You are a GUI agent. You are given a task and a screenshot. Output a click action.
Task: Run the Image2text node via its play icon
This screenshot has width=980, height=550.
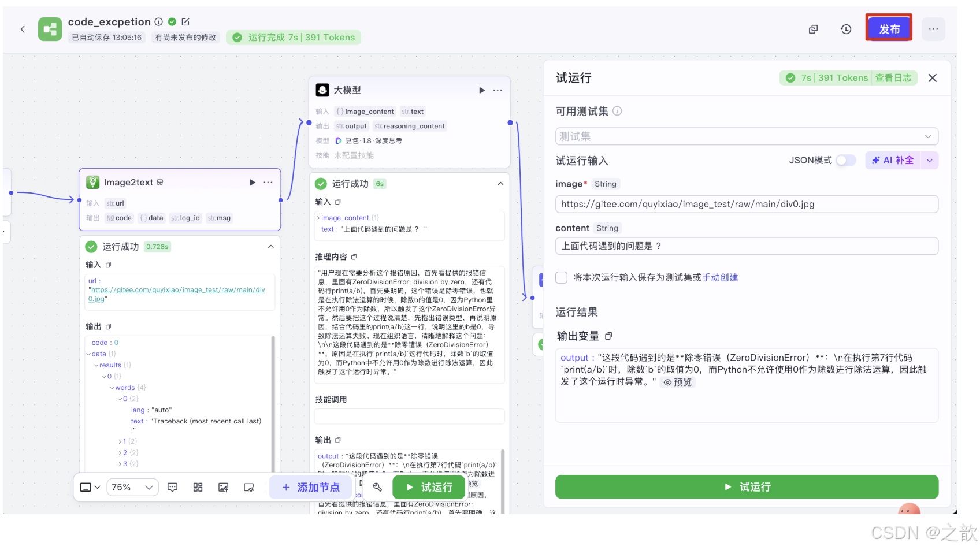coord(252,182)
